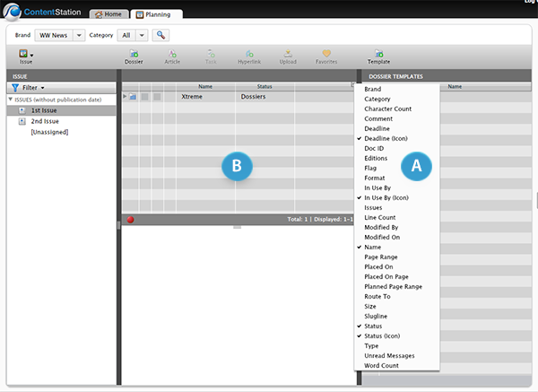Select the Xtreme dossier row
The width and height of the screenshot is (538, 392).
191,96
